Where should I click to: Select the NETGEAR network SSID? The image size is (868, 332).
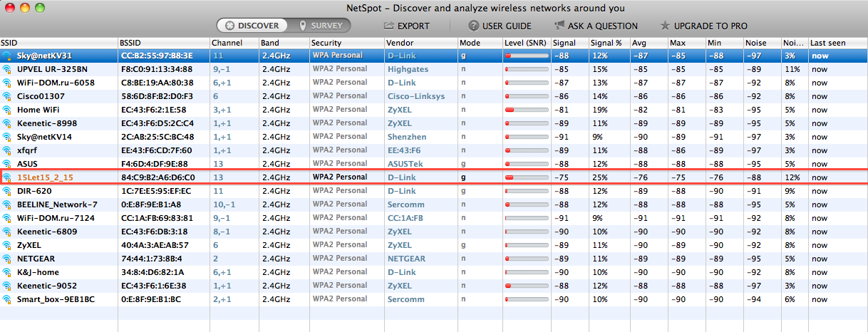[x=36, y=259]
